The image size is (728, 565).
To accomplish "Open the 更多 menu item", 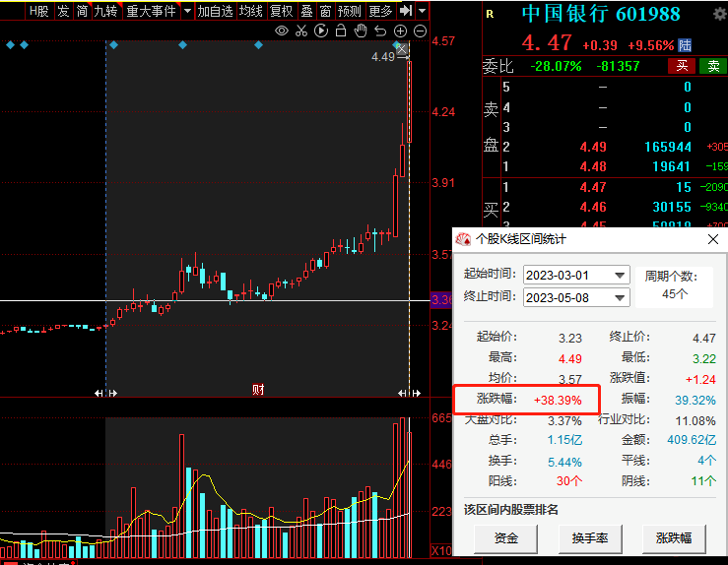I will 380,11.
